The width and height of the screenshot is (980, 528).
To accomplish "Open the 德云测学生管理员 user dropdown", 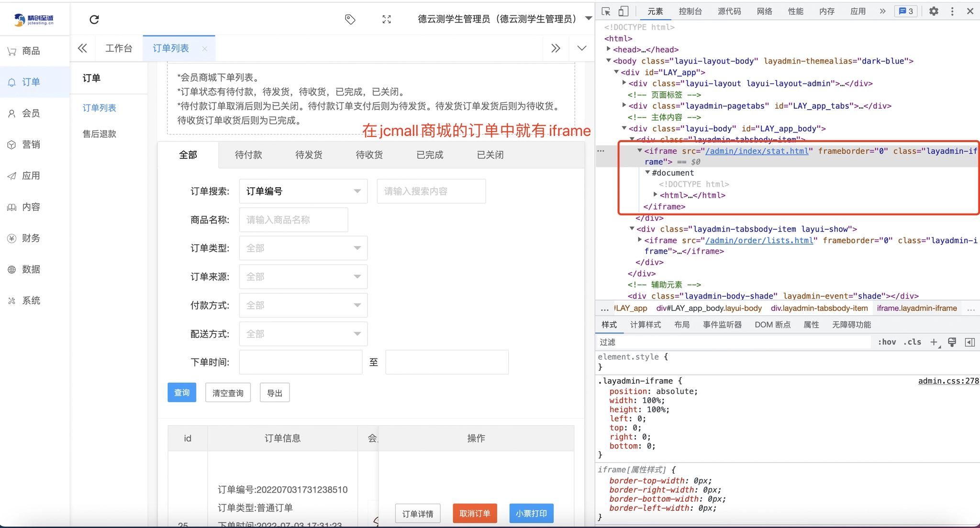I will coord(504,19).
